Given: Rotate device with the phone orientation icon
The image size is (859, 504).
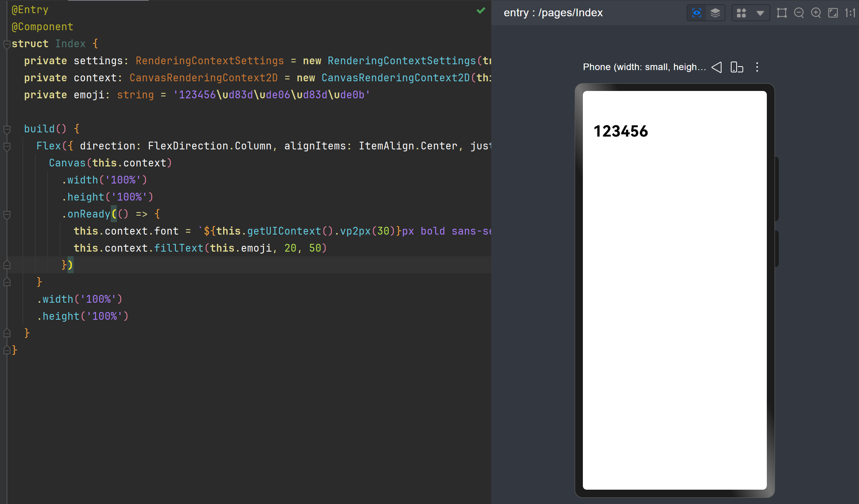Looking at the screenshot, I should click(x=737, y=67).
